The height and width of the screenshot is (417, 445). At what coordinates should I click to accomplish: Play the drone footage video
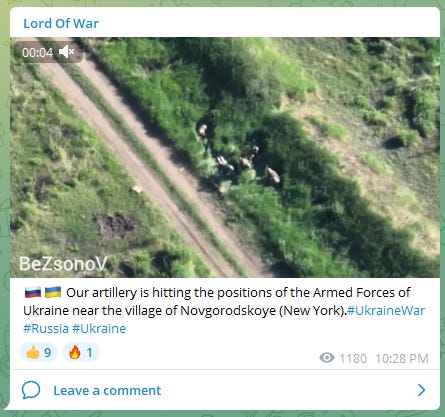[225, 157]
